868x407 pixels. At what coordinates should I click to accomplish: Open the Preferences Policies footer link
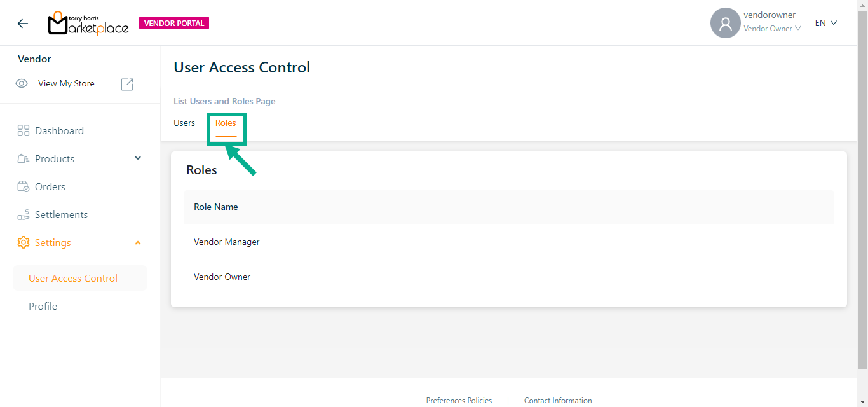[459, 401]
